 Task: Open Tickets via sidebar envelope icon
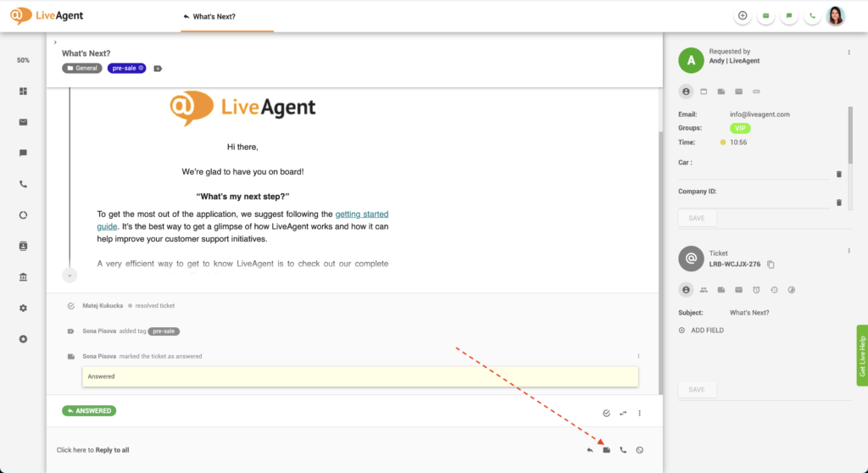point(23,122)
